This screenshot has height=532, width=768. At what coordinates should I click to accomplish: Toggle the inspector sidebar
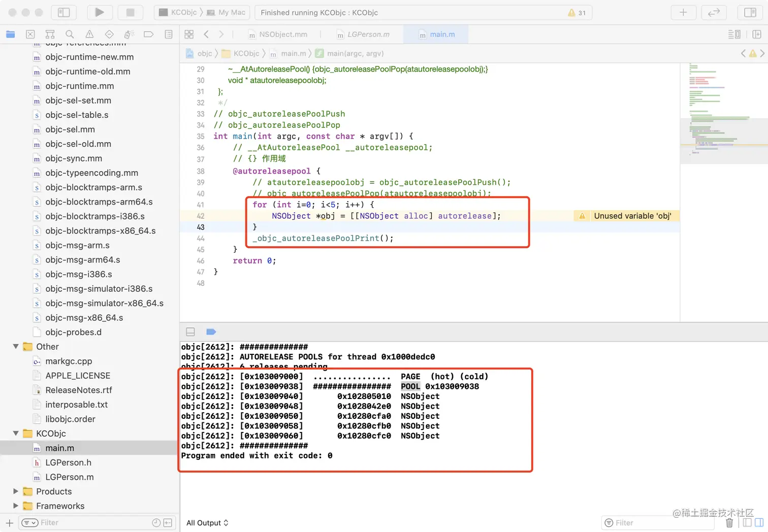click(750, 12)
